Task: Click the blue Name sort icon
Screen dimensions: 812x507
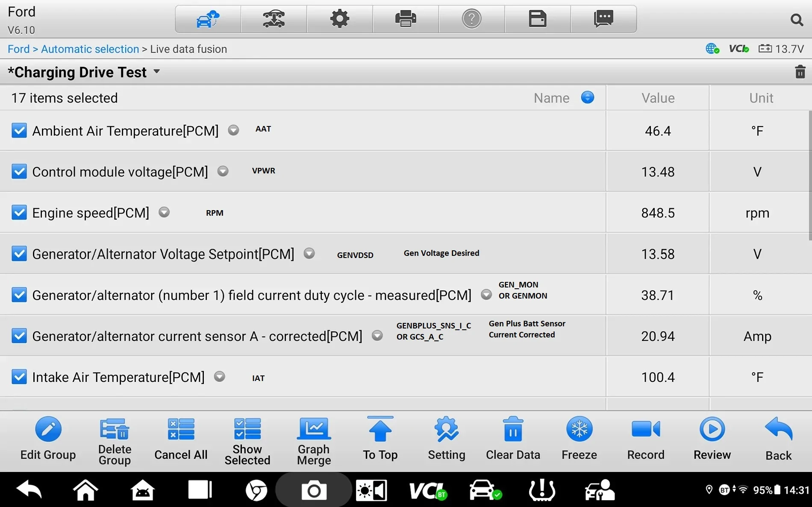Action: click(x=588, y=97)
